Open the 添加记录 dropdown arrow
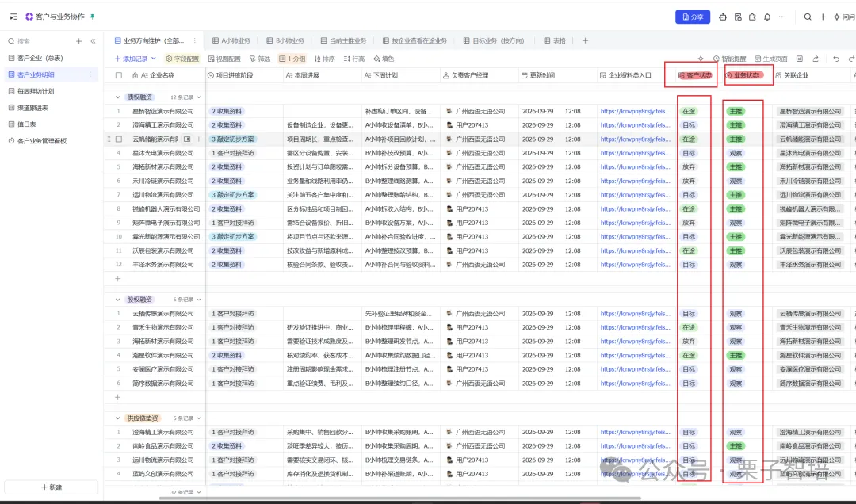 pos(154,59)
